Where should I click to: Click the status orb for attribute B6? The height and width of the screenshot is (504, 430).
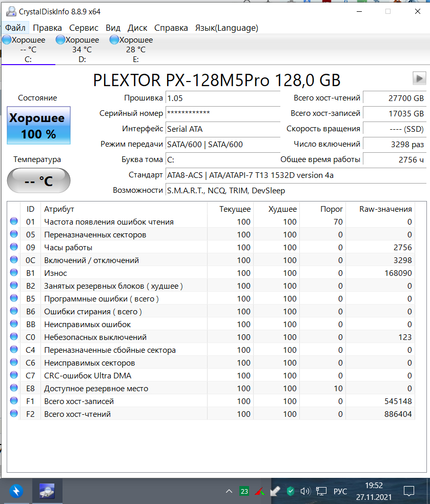tap(14, 311)
